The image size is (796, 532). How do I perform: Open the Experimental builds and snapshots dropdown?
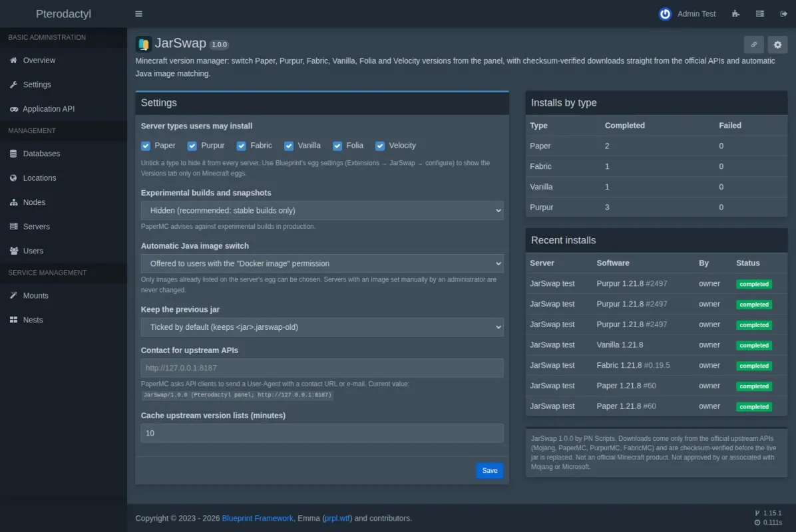click(322, 210)
